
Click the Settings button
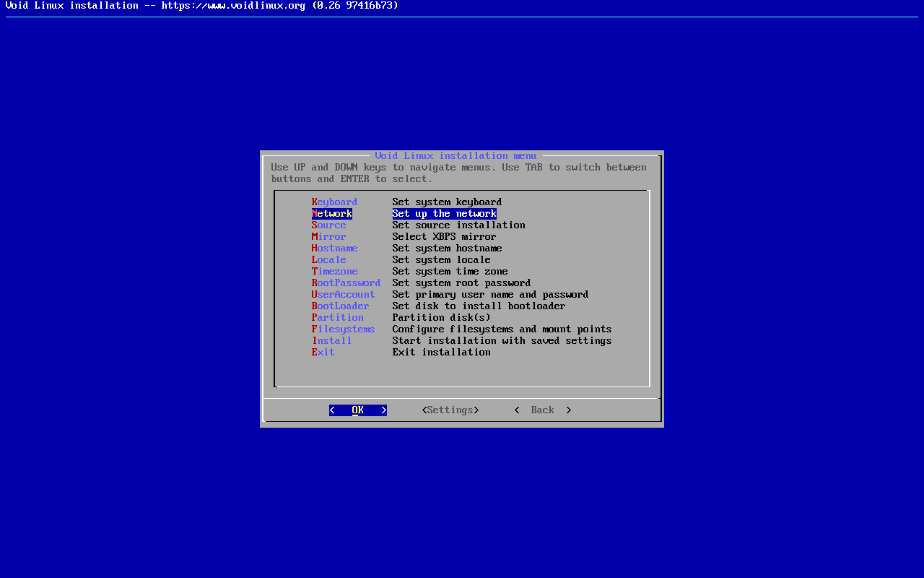[x=450, y=410]
